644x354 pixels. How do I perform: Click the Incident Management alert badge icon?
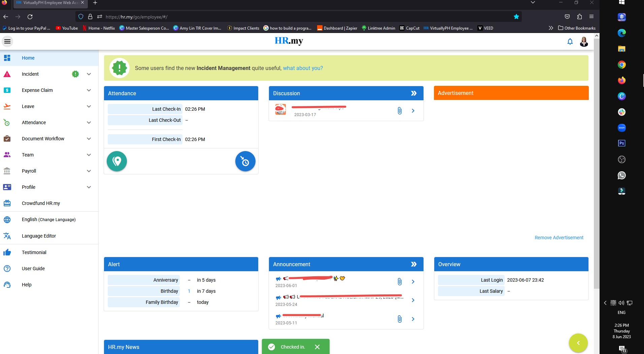pos(120,68)
